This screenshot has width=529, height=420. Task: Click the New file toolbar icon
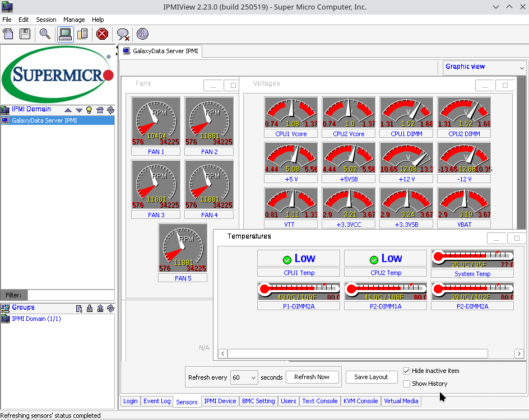coord(8,34)
